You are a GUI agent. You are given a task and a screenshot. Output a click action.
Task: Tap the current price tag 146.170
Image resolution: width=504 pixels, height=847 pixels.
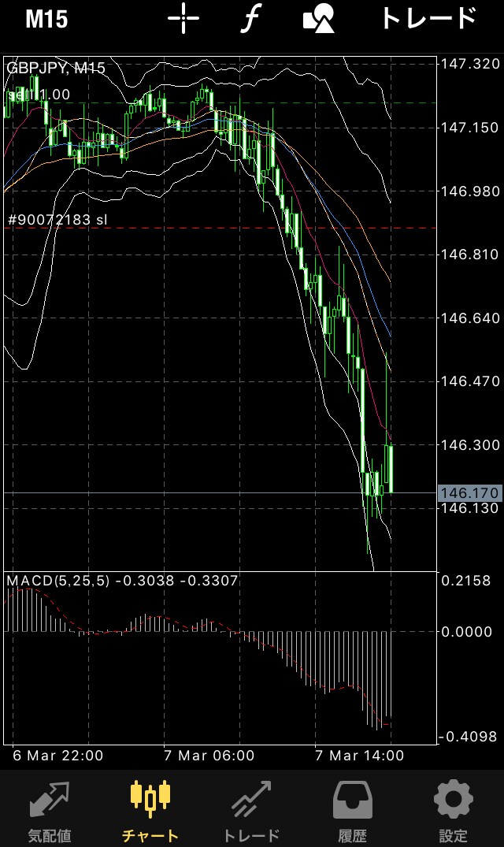470,493
